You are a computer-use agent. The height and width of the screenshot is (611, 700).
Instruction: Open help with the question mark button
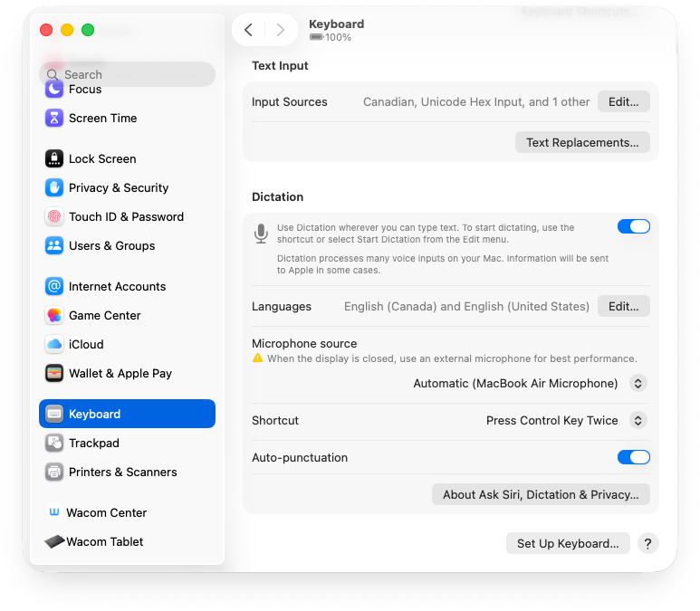pos(647,543)
